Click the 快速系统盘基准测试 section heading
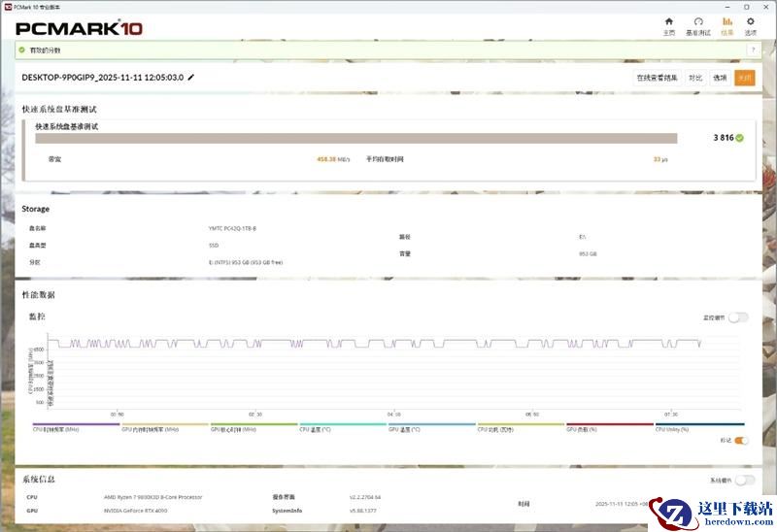 pos(59,109)
